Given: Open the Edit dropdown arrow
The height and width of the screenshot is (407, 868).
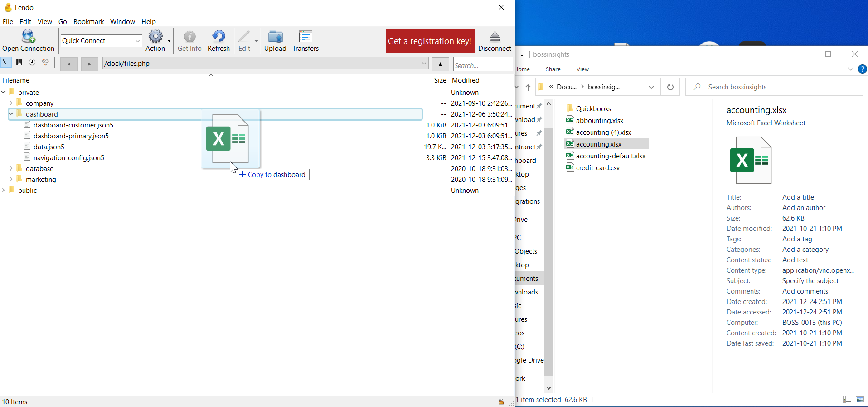Looking at the screenshot, I should click(x=256, y=41).
